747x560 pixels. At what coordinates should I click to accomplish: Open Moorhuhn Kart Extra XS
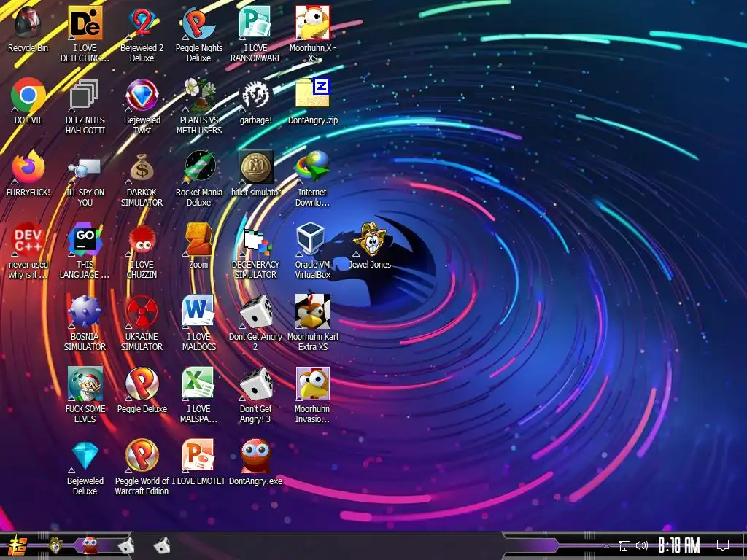tap(312, 323)
